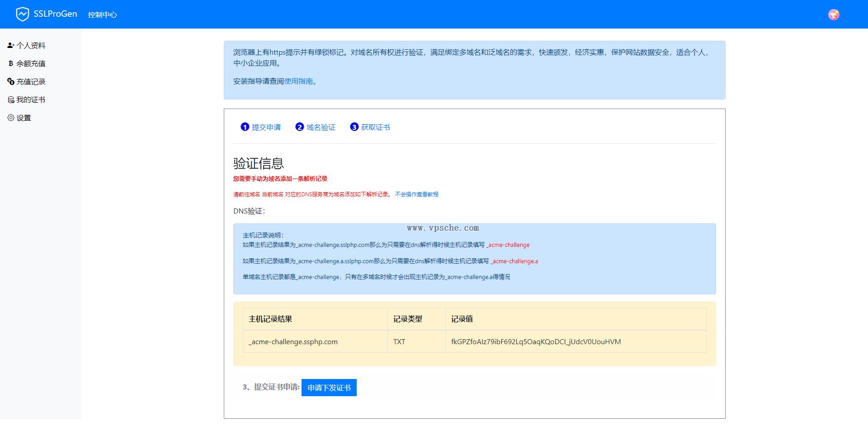Click step 2 circle numbered icon

tap(299, 127)
